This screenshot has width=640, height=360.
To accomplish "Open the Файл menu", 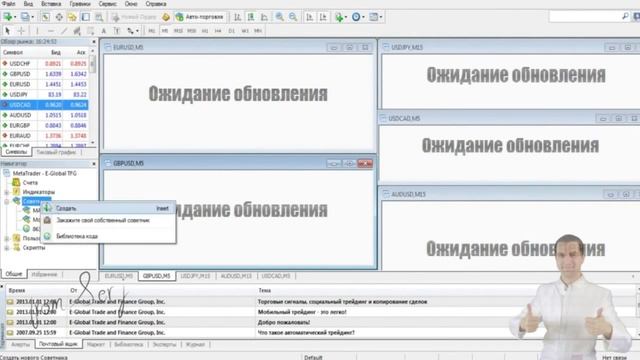I will coord(8,4).
